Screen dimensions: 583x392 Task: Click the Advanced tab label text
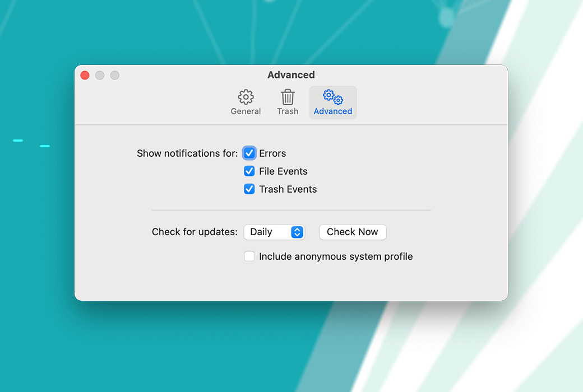[x=333, y=111]
